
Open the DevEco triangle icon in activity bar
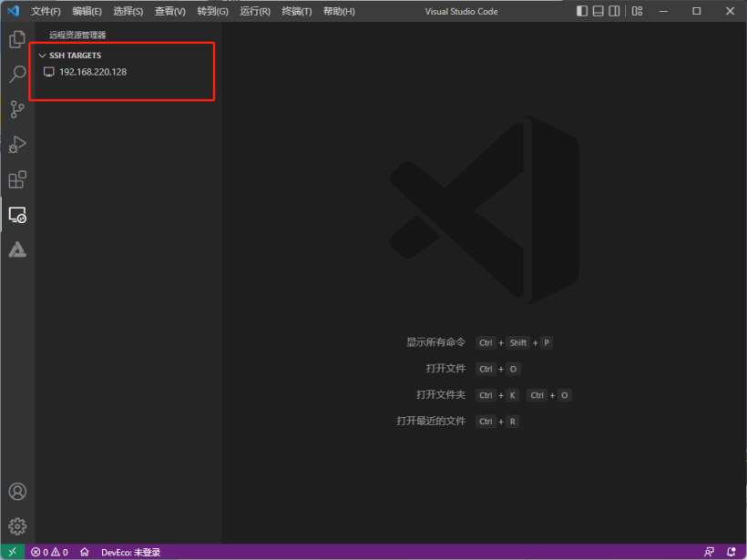[x=17, y=249]
